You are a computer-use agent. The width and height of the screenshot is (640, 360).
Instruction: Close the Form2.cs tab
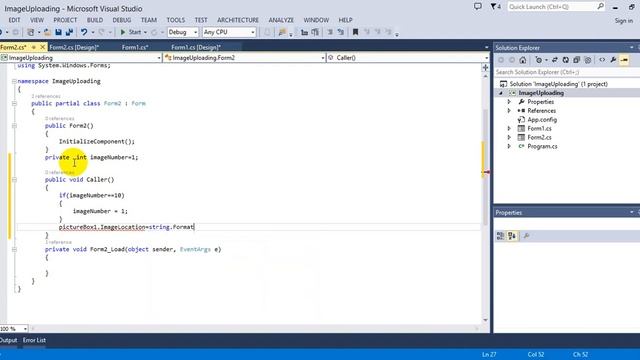click(x=42, y=47)
